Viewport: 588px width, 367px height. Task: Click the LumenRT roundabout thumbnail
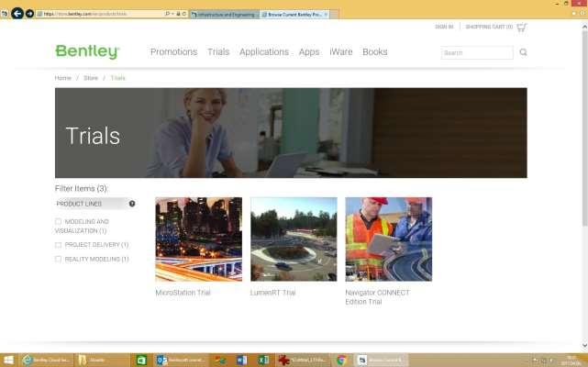coord(294,239)
